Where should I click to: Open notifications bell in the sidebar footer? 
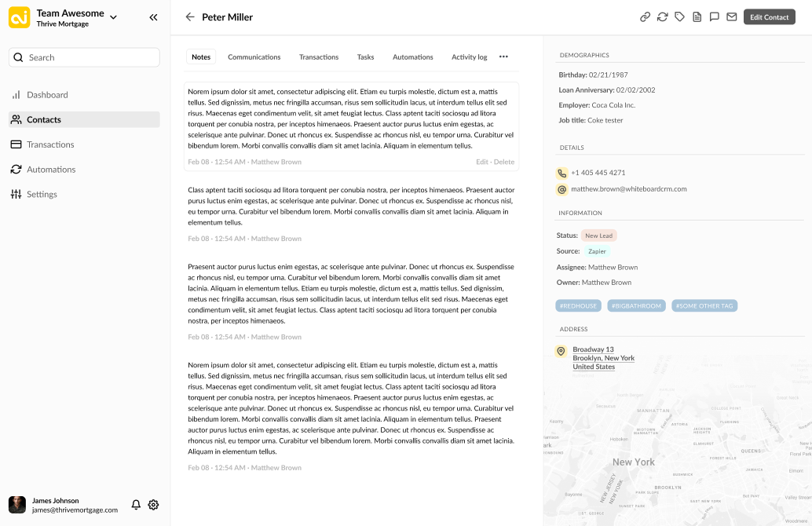[136, 505]
